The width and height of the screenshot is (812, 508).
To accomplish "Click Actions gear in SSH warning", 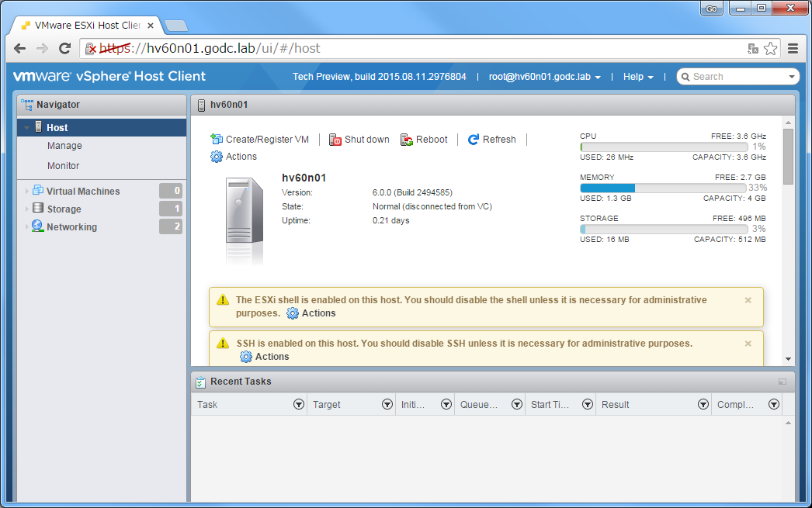I will coord(246,357).
